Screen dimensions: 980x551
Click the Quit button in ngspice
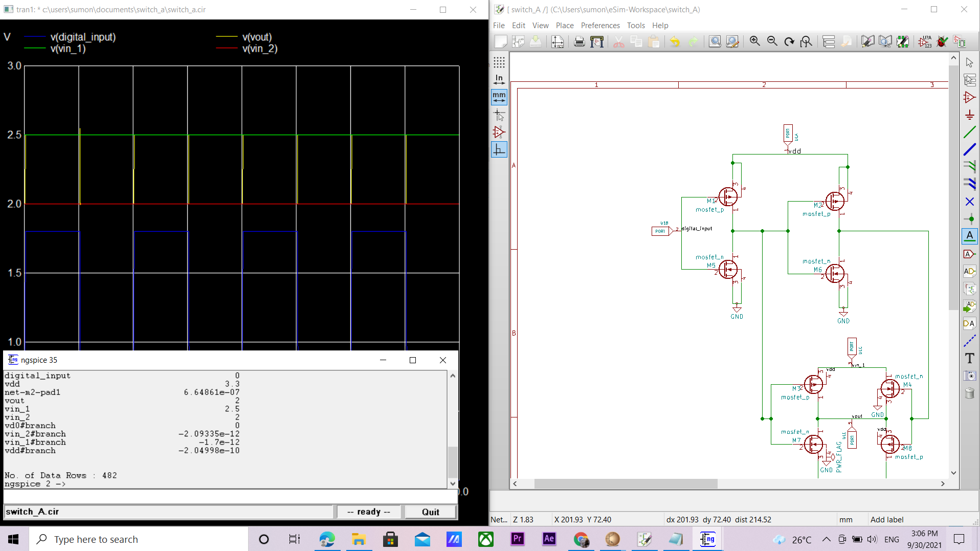click(430, 512)
